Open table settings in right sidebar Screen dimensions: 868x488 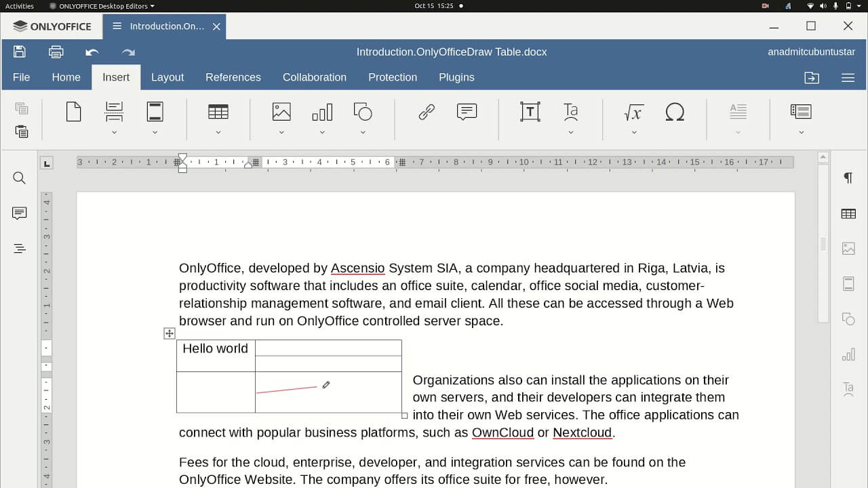[x=848, y=213]
